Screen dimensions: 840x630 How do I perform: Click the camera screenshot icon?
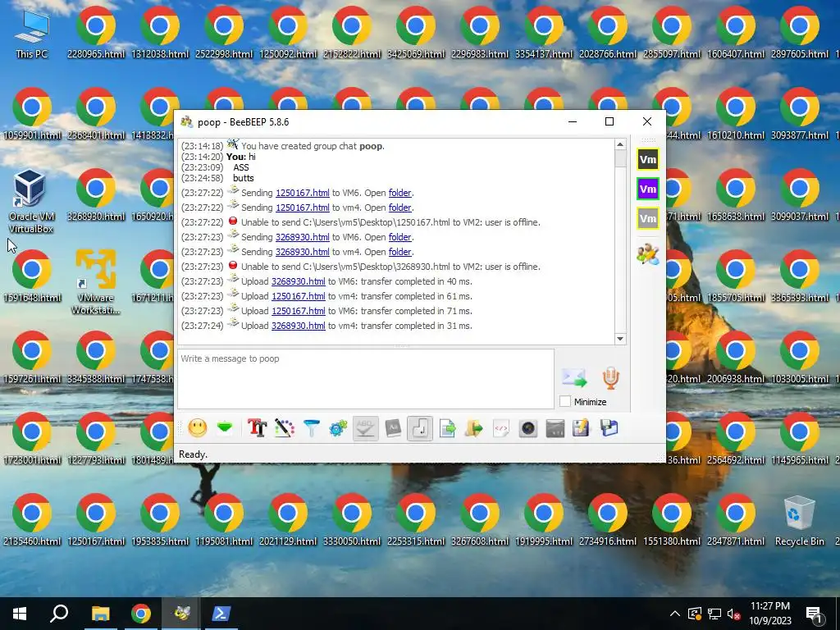[528, 428]
